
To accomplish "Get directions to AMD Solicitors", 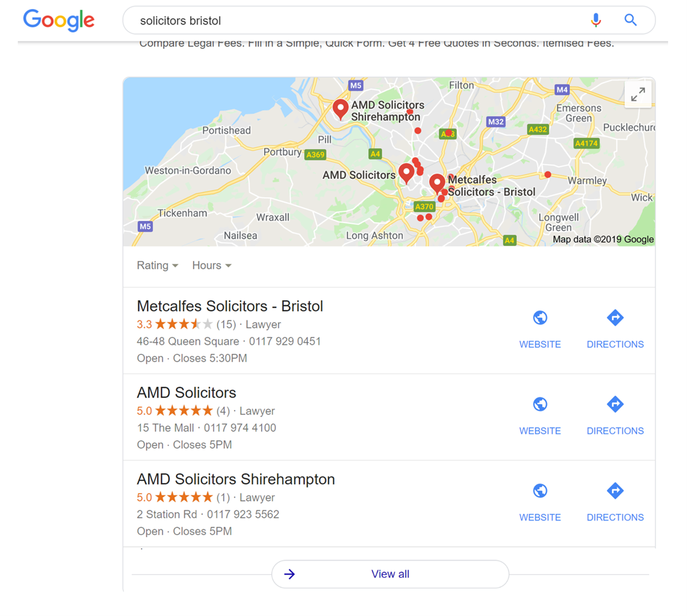I will 615,405.
